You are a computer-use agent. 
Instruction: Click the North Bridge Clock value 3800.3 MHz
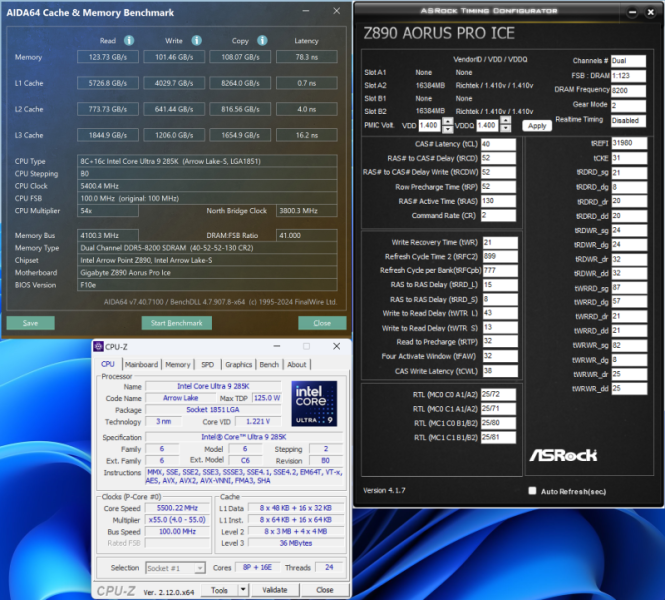click(x=307, y=211)
